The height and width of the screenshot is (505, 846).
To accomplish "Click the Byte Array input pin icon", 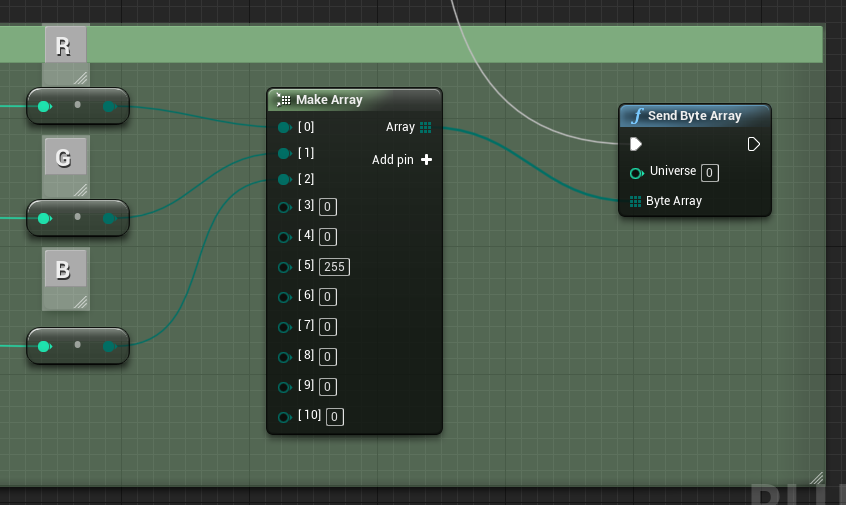I will (635, 201).
